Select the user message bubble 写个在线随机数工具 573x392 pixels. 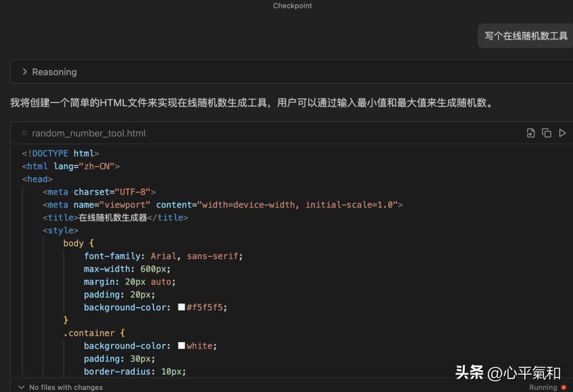click(526, 36)
